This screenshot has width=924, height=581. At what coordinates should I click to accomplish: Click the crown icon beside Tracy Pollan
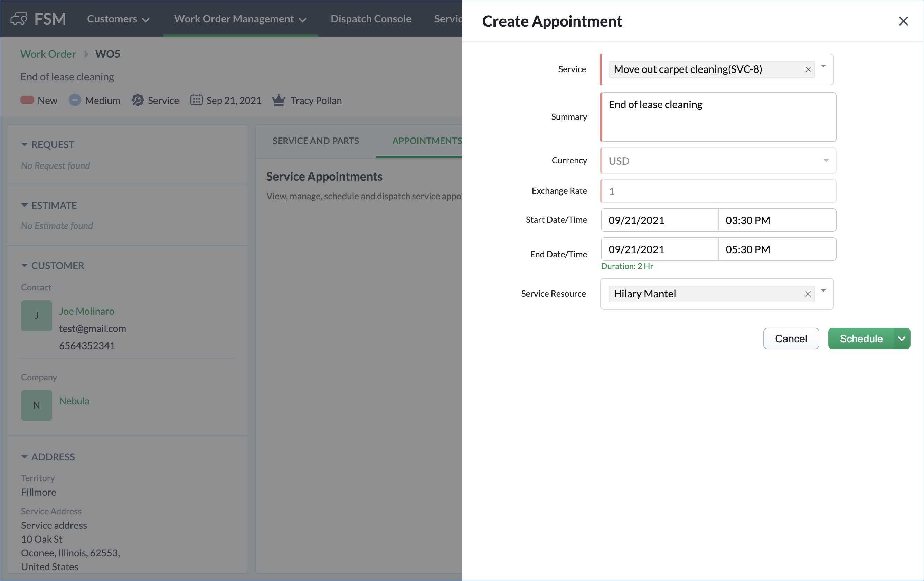pyautogui.click(x=279, y=100)
